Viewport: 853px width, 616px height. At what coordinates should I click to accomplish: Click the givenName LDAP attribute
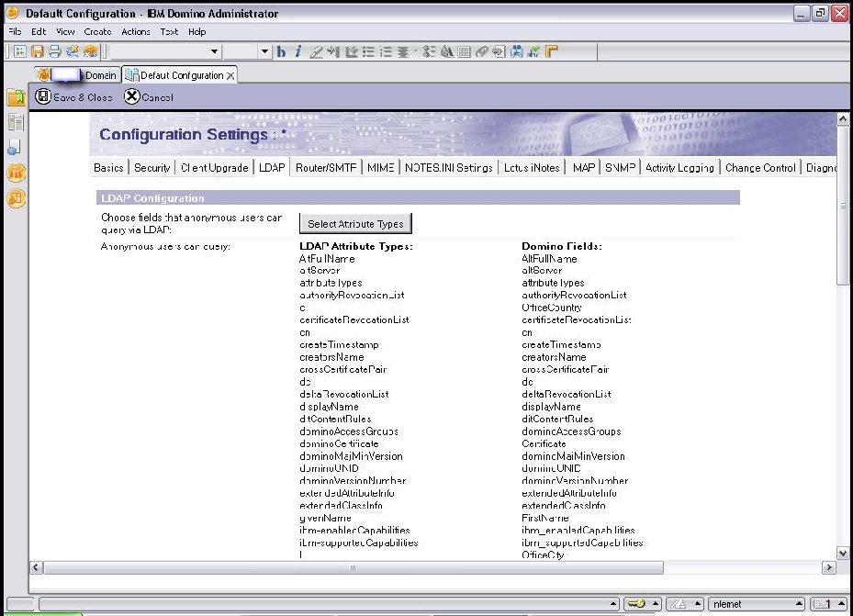(325, 518)
